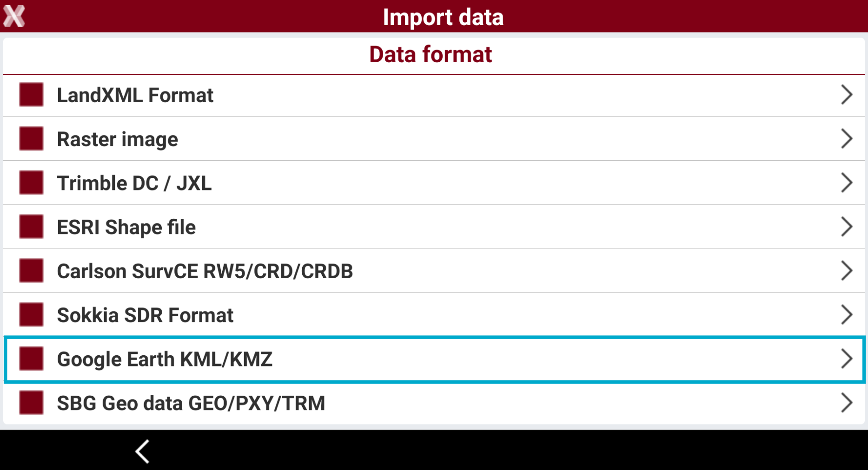
Task: Close the Import data screen with X
Action: [x=14, y=16]
